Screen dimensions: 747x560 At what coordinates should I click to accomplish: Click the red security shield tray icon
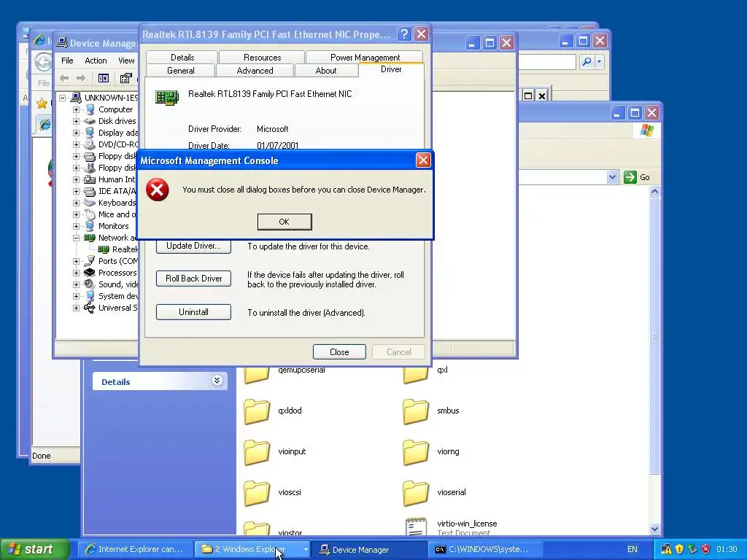[705, 550]
